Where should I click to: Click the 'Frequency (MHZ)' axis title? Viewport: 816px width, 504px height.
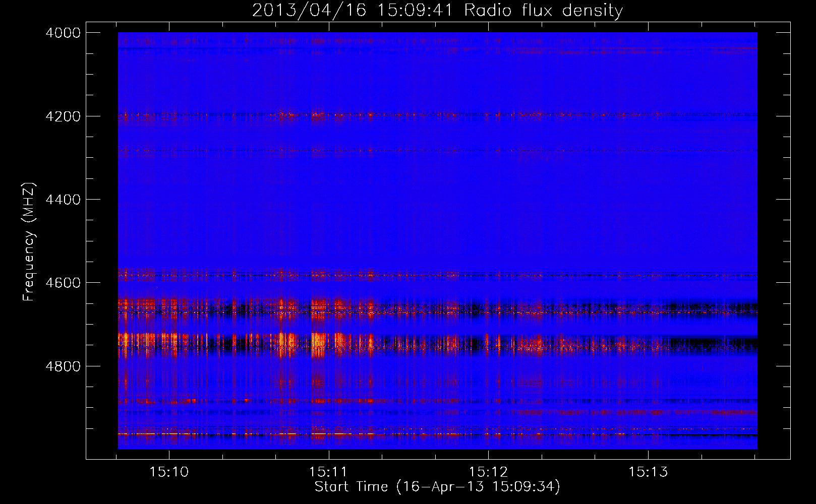pyautogui.click(x=29, y=241)
